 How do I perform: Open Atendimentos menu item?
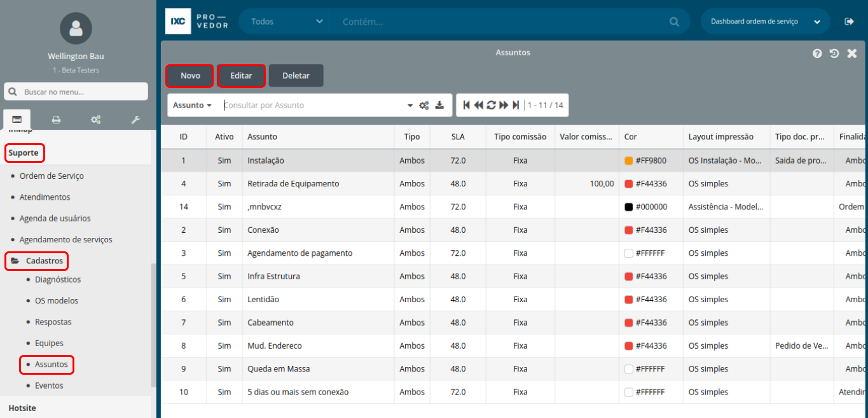point(45,197)
